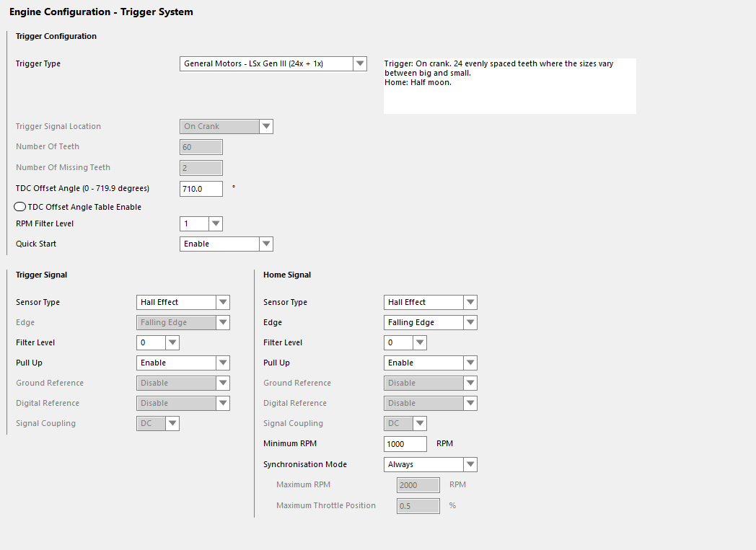Click the Trigger Signal Location dropdown

tap(226, 127)
